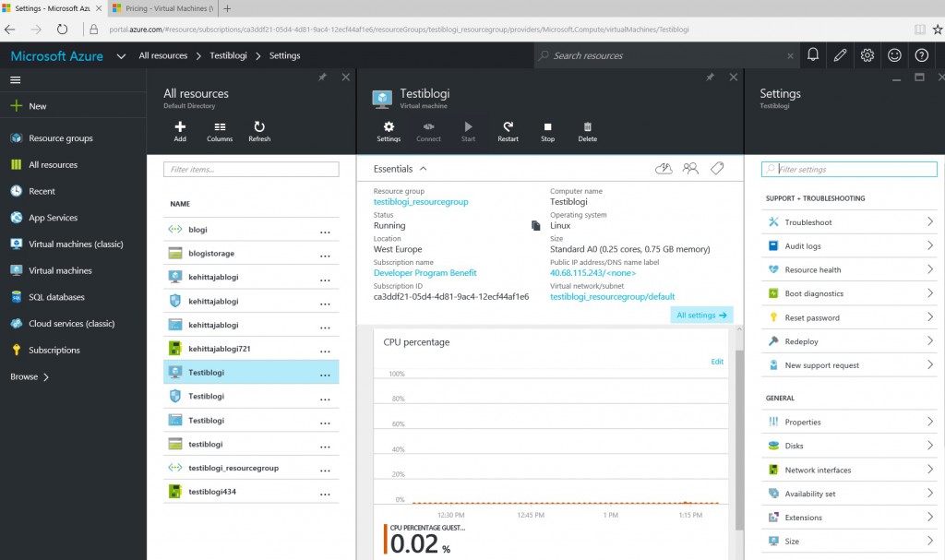
Task: Click testiblogi_resourcegroup link in Essentials
Action: (x=421, y=202)
